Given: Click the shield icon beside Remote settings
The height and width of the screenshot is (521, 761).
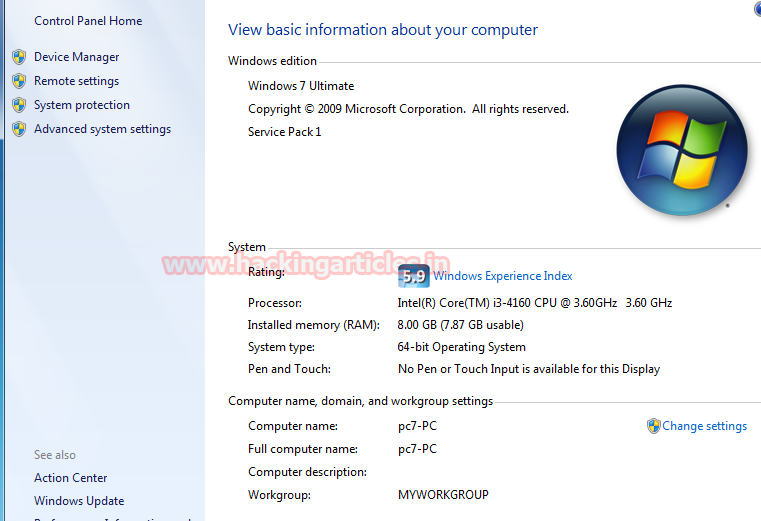Looking at the screenshot, I should [19, 81].
